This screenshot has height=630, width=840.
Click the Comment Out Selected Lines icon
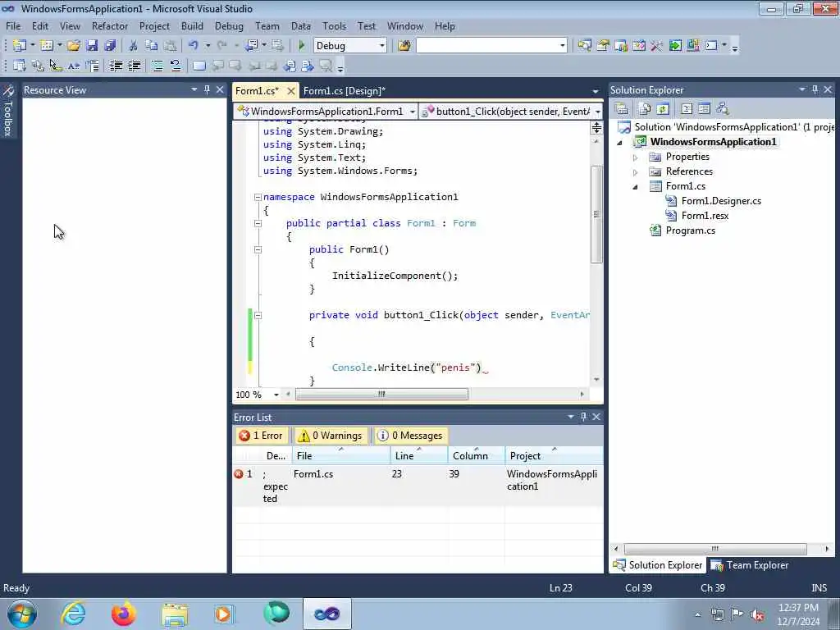157,66
